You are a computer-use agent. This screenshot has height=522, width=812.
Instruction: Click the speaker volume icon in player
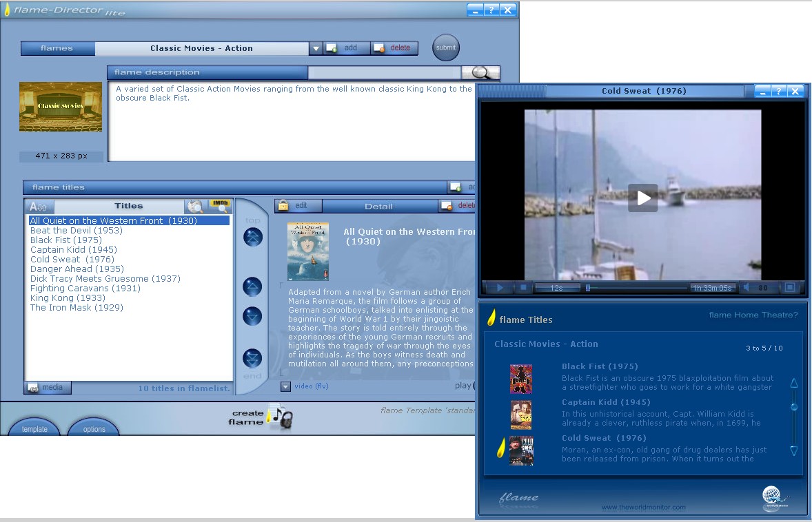tap(747, 288)
